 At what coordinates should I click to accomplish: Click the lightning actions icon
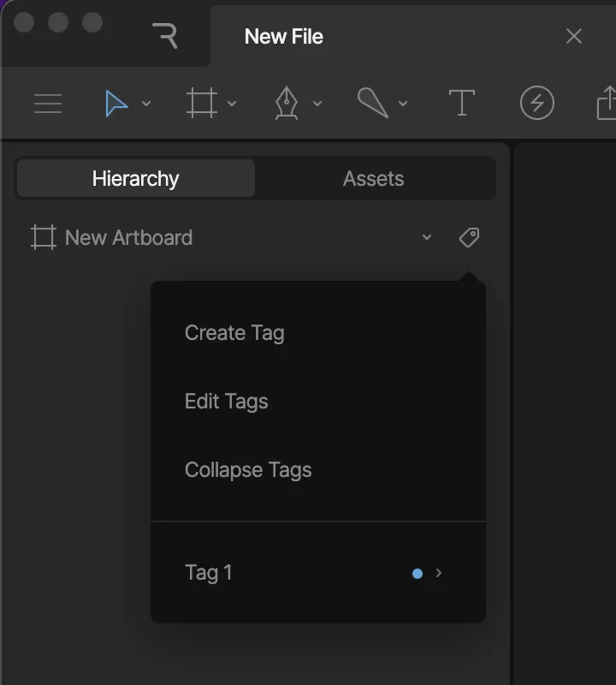coord(537,103)
